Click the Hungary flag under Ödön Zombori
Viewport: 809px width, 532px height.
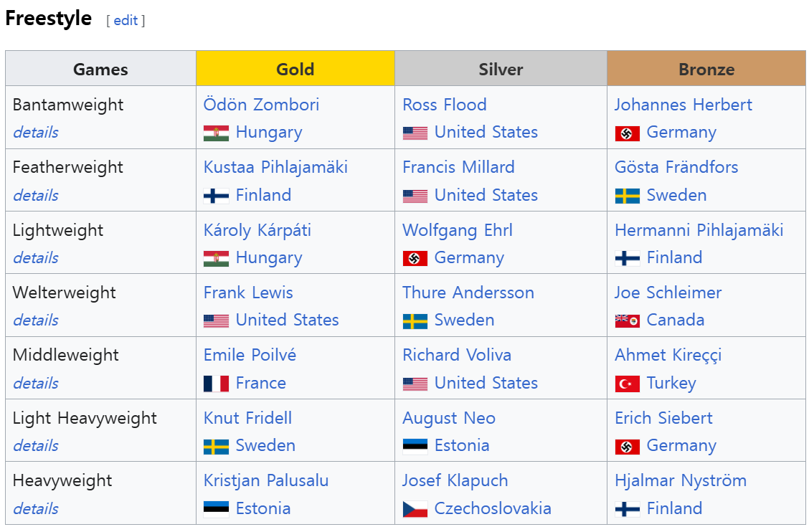point(216,133)
